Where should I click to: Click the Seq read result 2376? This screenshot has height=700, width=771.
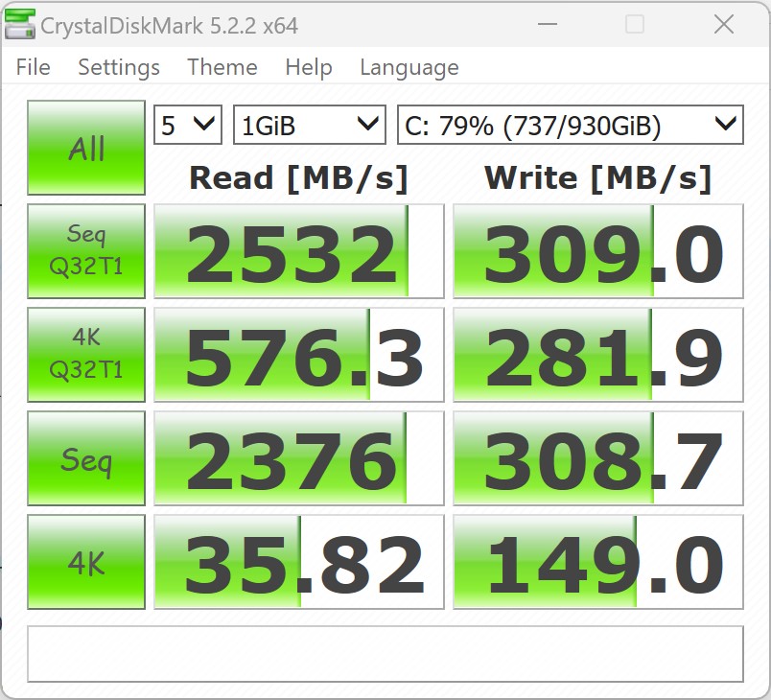299,458
